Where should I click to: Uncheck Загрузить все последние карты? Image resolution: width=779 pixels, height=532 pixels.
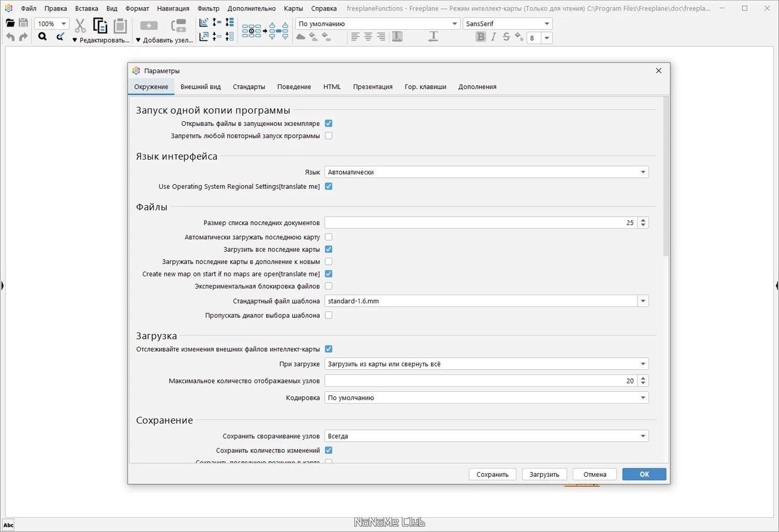coord(328,249)
